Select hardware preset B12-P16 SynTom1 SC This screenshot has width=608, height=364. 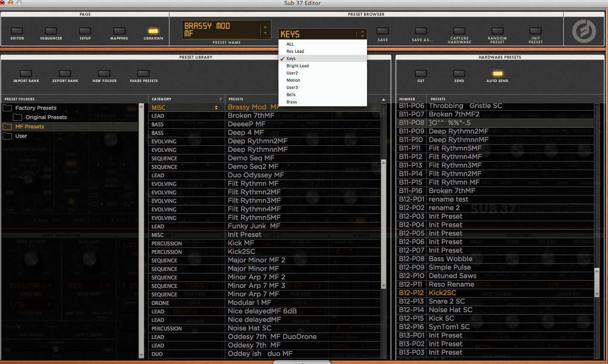click(x=495, y=327)
